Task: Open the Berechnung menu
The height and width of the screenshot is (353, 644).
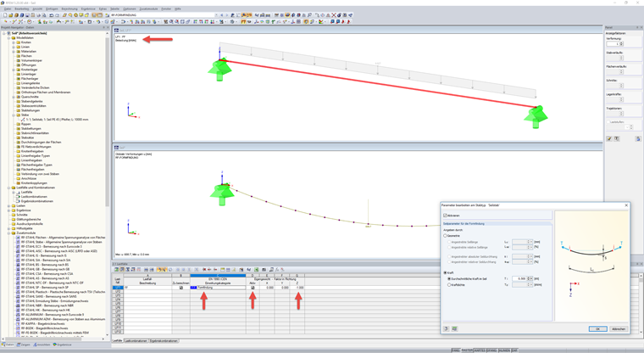Action: [69, 8]
